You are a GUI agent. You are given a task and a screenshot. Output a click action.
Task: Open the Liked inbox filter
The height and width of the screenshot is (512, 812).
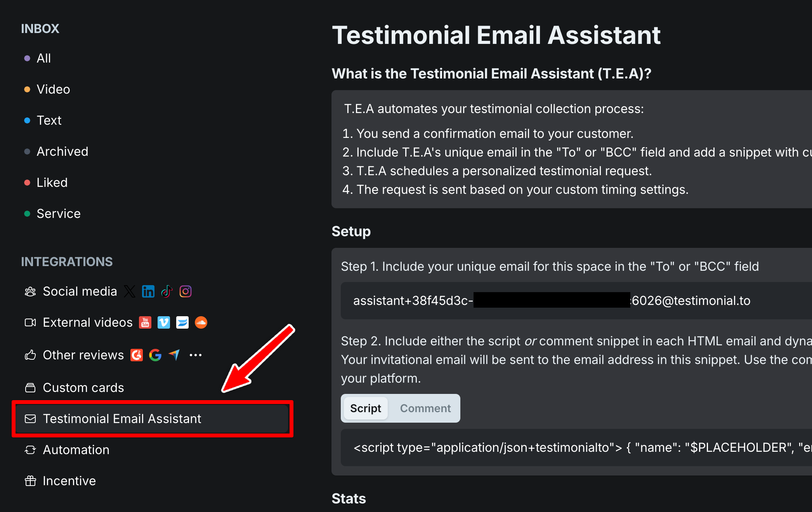(x=52, y=183)
